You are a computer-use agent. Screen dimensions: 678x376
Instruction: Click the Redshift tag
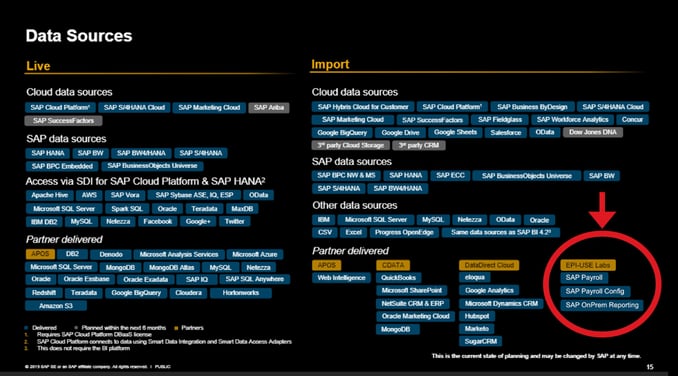[x=44, y=293]
